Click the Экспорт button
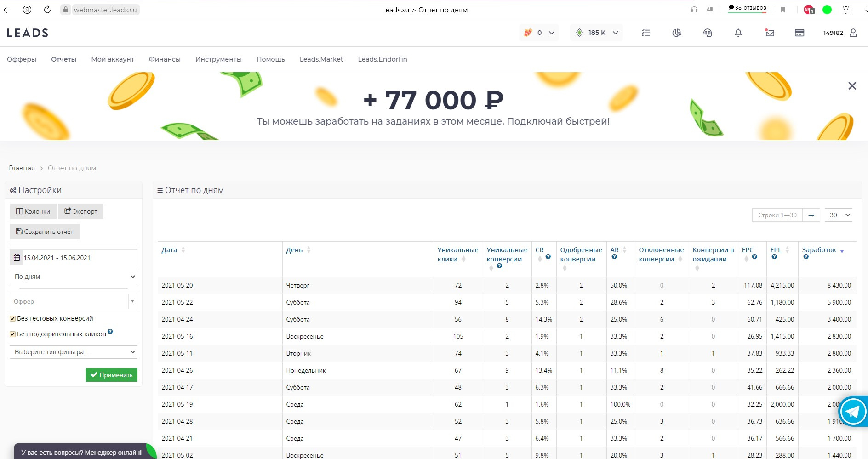Viewport: 868px width, 459px height. click(81, 211)
